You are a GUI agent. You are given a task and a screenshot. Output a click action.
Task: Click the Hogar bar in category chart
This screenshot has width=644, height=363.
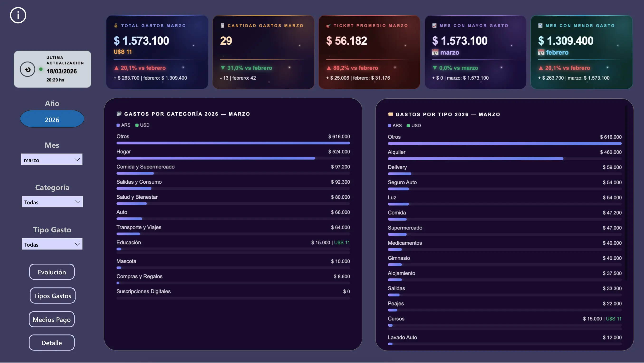(x=215, y=158)
